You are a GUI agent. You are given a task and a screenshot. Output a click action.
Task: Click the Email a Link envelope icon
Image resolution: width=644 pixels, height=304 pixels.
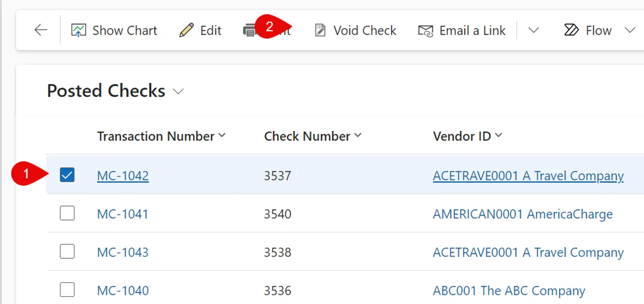(x=426, y=31)
